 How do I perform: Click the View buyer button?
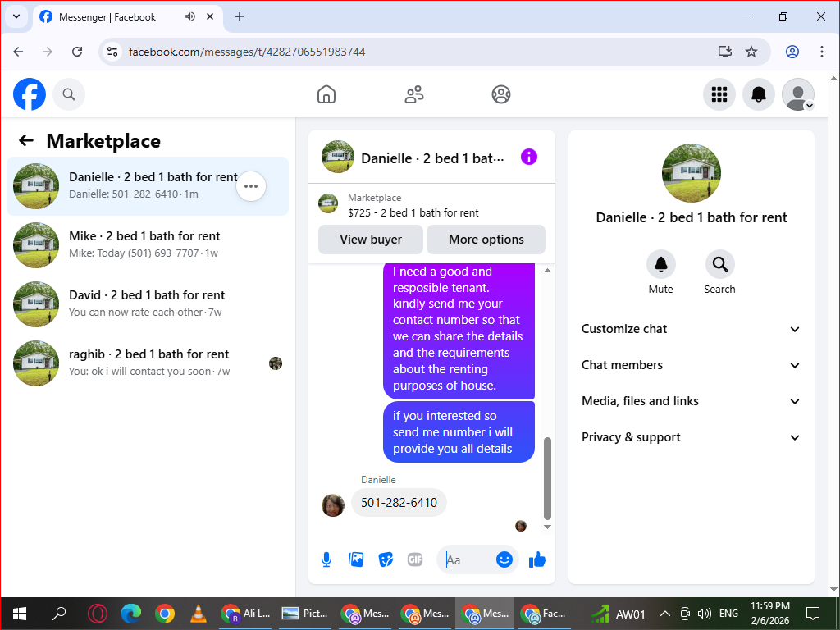[371, 240]
